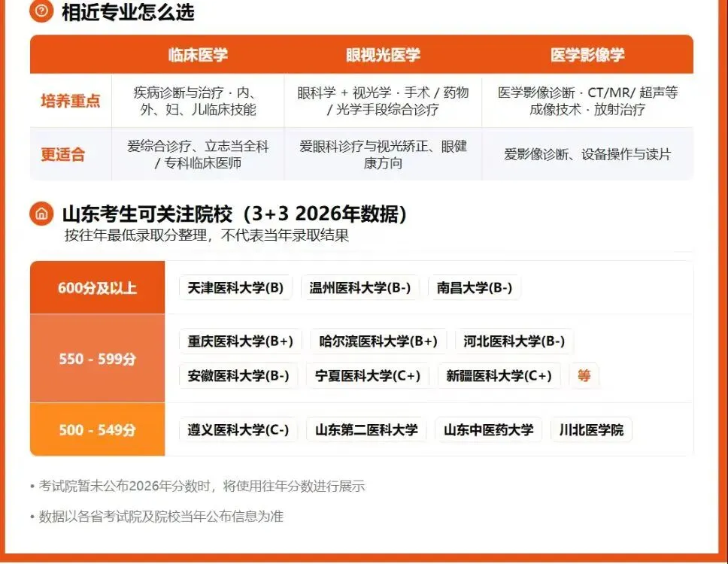Tap the 宁夏医科大学(C+) tag
The height and width of the screenshot is (564, 728).
(368, 375)
